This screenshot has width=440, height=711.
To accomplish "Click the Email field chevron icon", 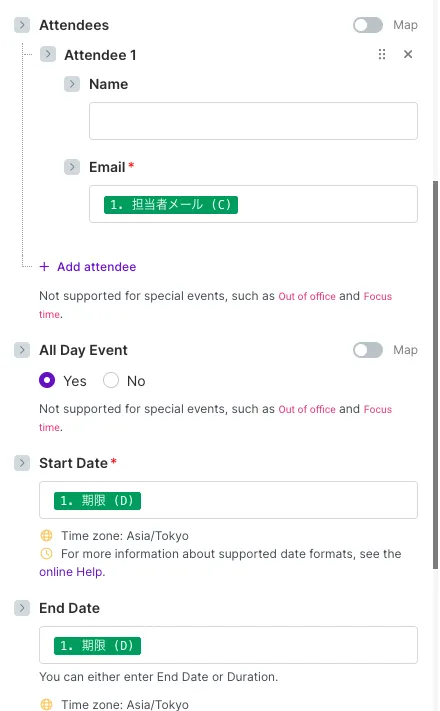I will pyautogui.click(x=72, y=167).
